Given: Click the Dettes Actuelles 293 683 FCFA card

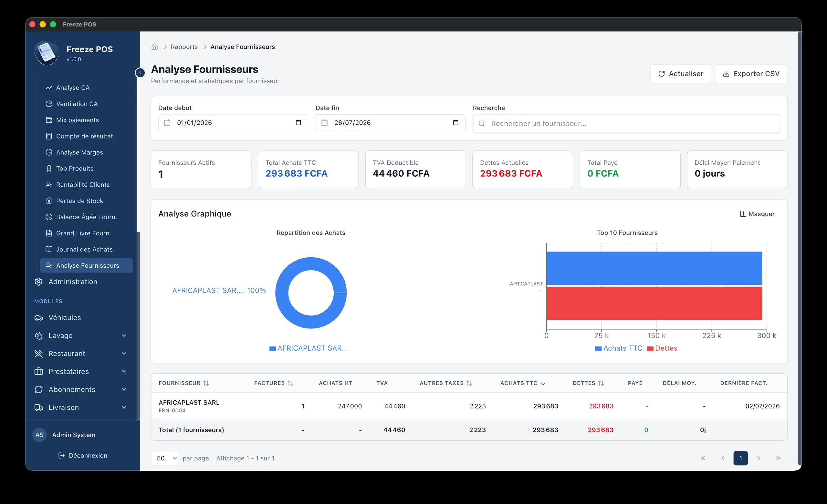Looking at the screenshot, I should point(523,170).
